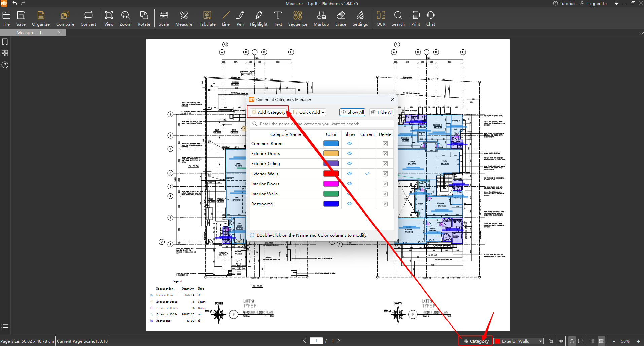Open the bookmark panel in sidebar
Screen dimensions: 644x346
[5, 42]
